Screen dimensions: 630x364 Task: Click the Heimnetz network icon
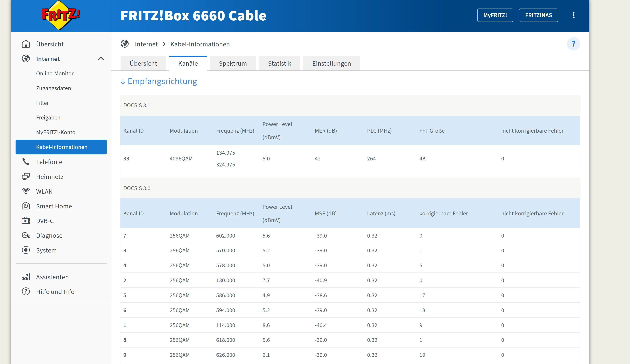[x=26, y=177]
